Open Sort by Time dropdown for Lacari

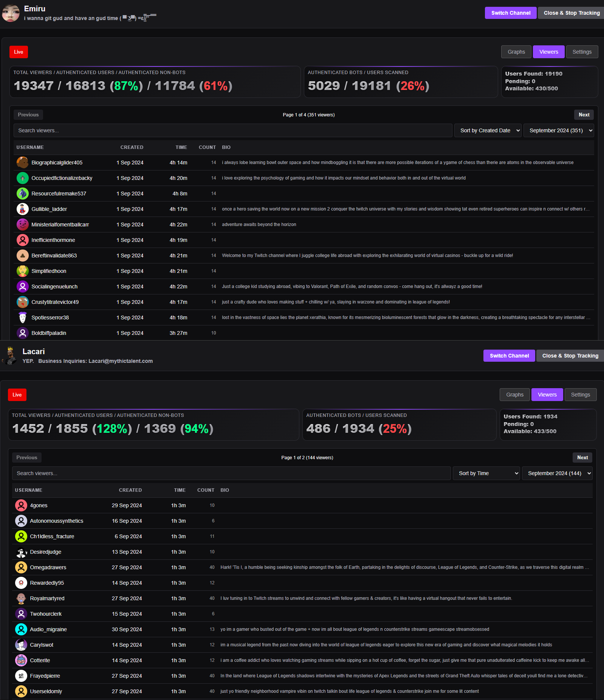click(486, 473)
